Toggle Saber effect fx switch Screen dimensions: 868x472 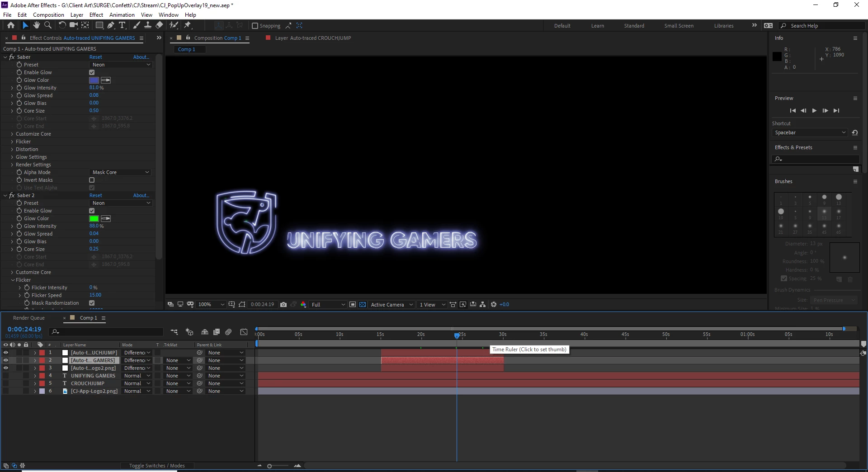click(12, 57)
